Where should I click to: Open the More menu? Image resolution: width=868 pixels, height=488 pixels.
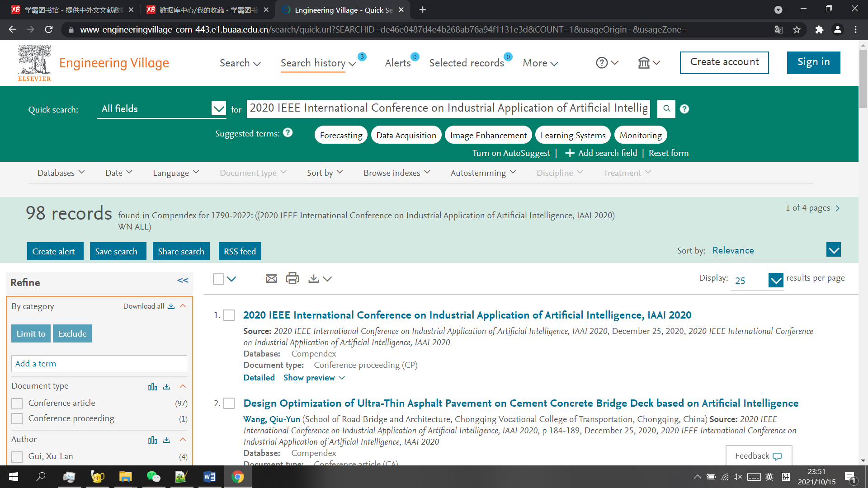540,63
